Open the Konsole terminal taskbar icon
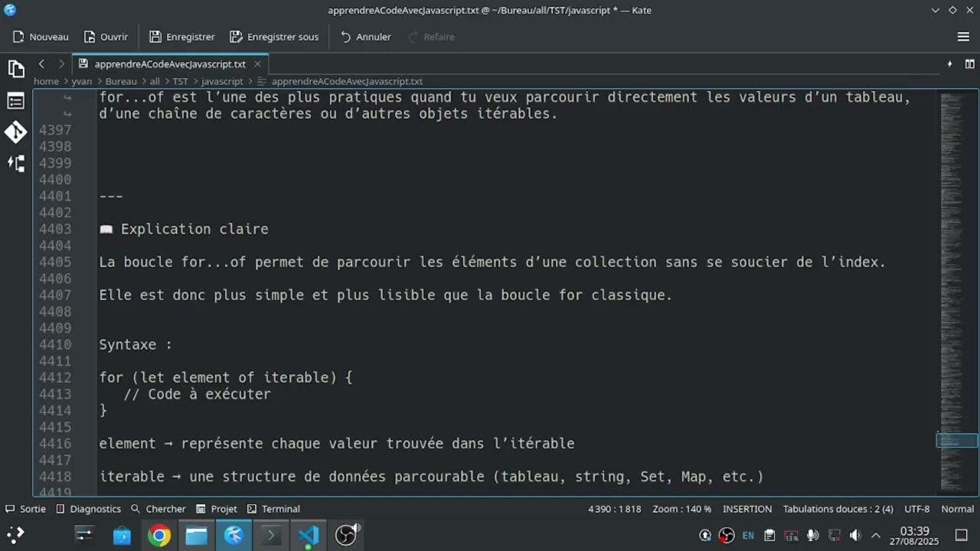The image size is (980, 551). click(271, 535)
